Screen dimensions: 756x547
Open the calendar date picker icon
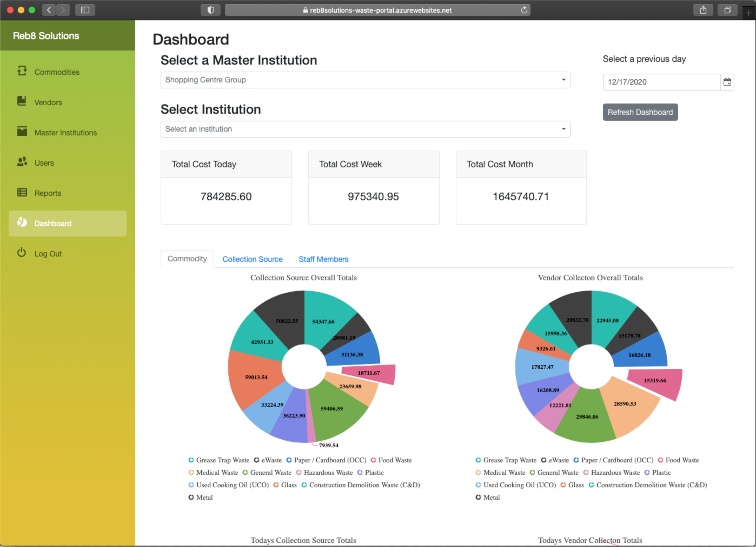click(x=727, y=82)
